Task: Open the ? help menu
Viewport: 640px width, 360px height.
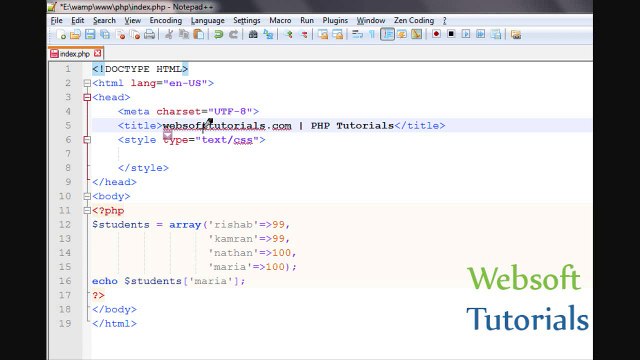Action: point(444,20)
